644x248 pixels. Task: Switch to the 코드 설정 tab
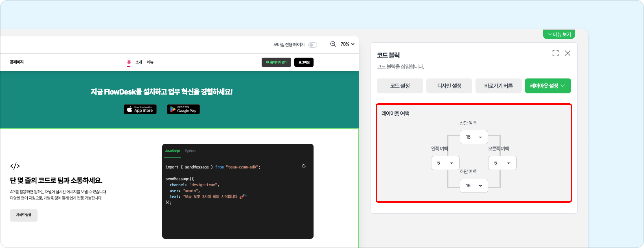pos(400,86)
